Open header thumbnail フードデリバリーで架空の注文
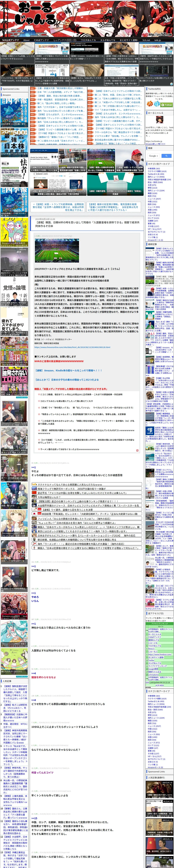 52,75
